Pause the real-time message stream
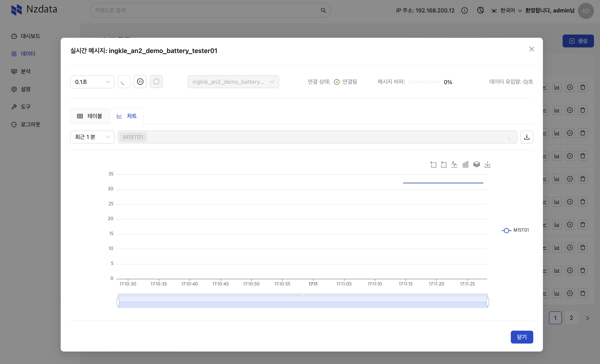This screenshot has height=364, width=600. tap(140, 82)
